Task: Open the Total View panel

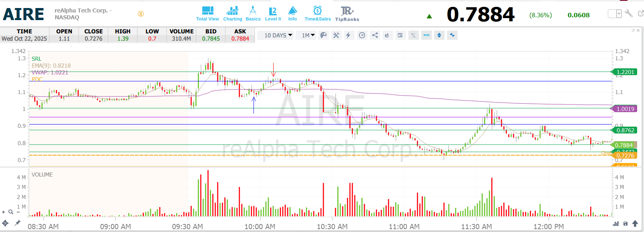Action: [207, 14]
